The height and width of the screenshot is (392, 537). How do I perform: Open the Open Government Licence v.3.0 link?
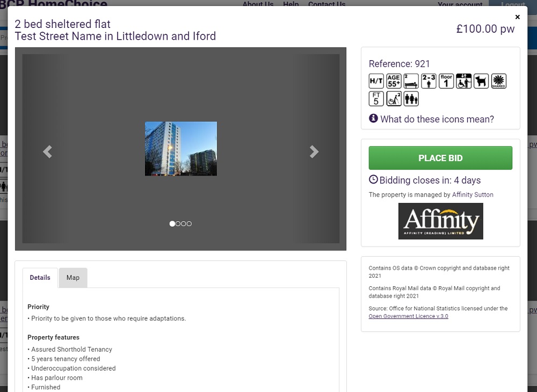pyautogui.click(x=408, y=316)
